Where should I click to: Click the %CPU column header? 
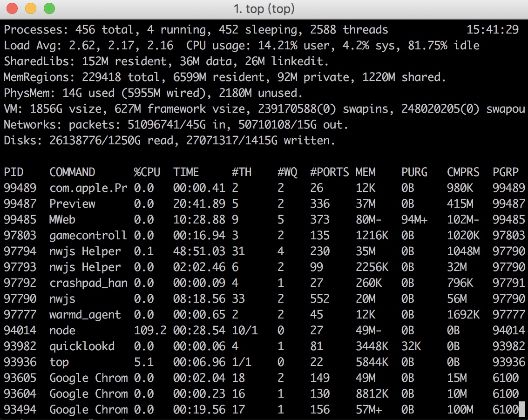tap(147, 172)
